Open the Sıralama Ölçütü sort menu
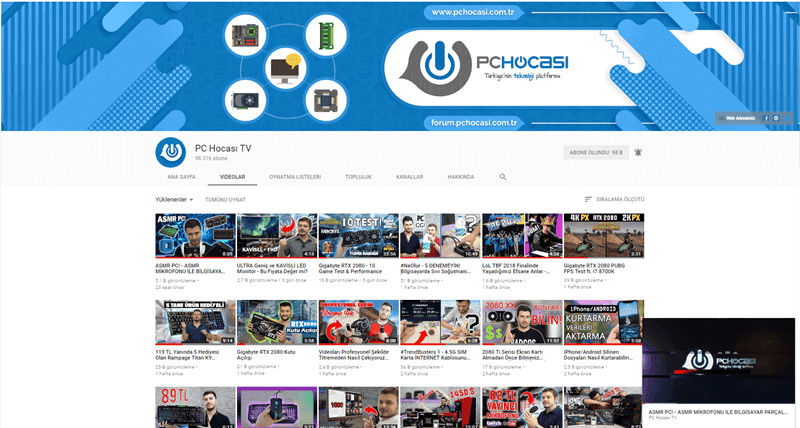The height and width of the screenshot is (428, 800). [x=620, y=199]
